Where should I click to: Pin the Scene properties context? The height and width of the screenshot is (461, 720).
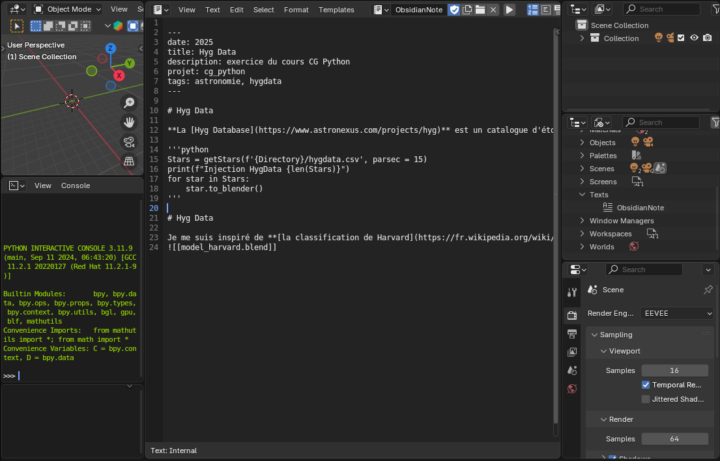[x=708, y=290]
